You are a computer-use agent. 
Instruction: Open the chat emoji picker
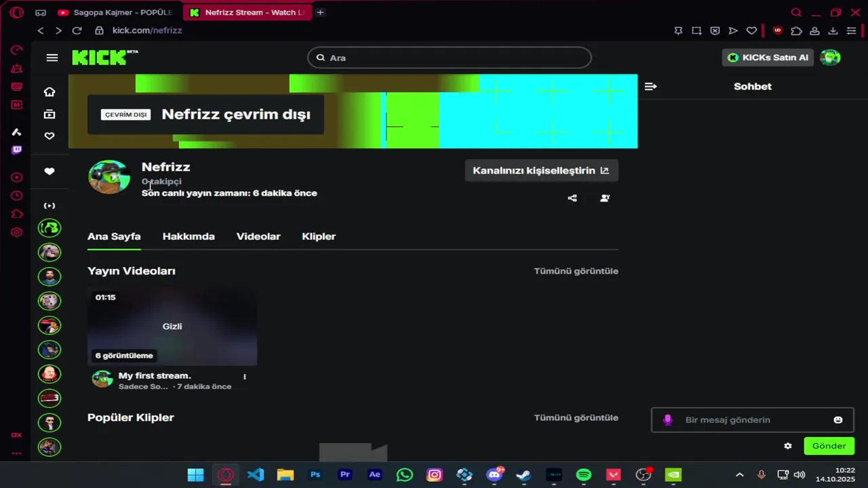[838, 420]
